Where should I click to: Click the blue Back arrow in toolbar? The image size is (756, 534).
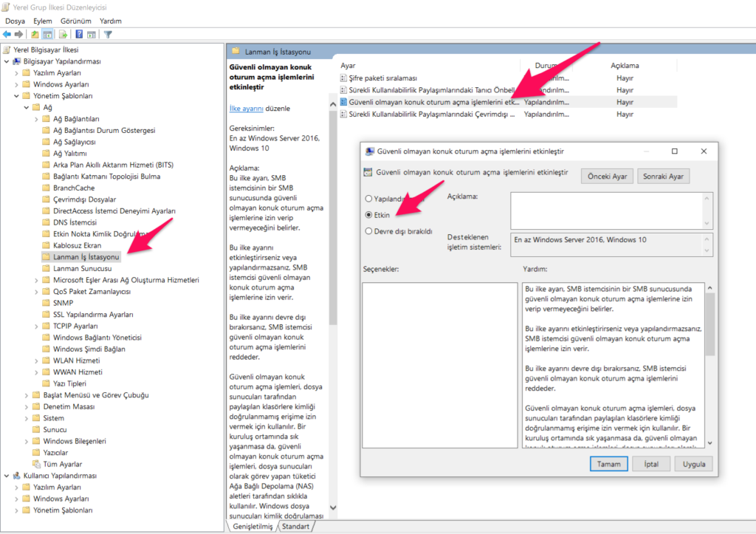pos(7,34)
